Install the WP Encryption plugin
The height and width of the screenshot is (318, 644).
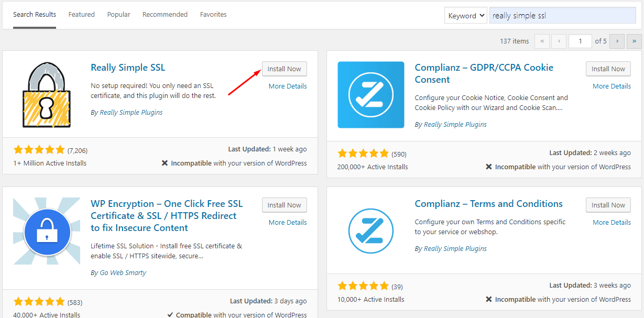click(284, 205)
